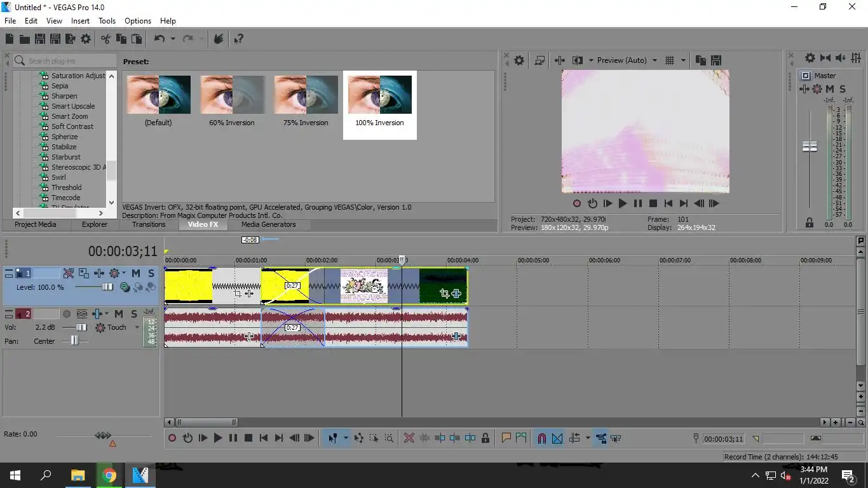This screenshot has height=488, width=868.
Task: Open the auto ripple mode dropdown arrow
Action: point(588,438)
